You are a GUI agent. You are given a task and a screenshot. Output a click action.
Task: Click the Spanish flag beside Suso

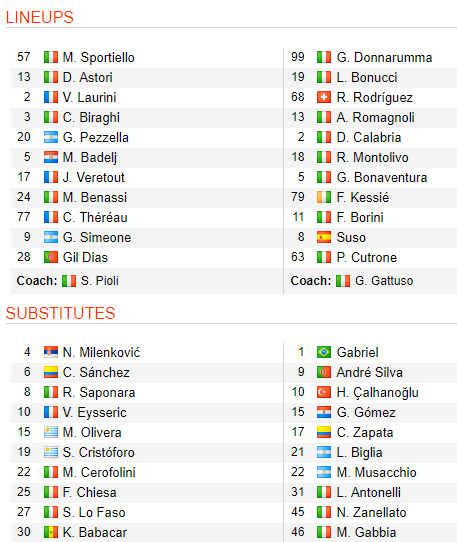click(x=324, y=237)
